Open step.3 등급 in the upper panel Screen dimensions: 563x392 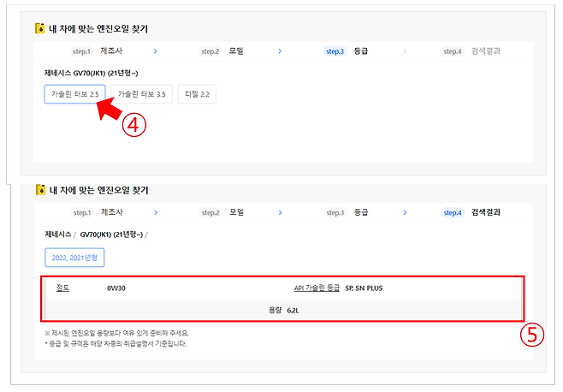coord(346,51)
